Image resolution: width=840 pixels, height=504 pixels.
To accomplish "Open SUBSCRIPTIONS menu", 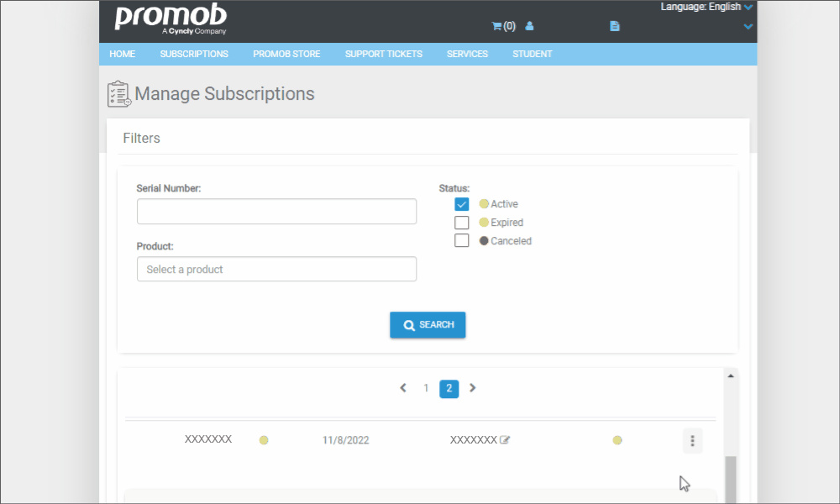I will click(194, 54).
